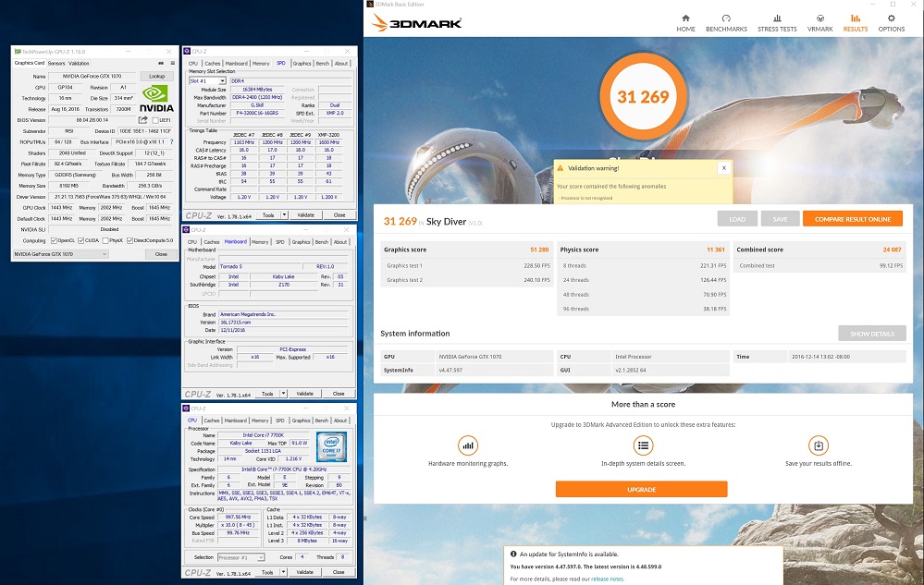This screenshot has width=924, height=585.
Task: Toggle the UEFI checkbox in GPU-Z
Action: coord(155,119)
